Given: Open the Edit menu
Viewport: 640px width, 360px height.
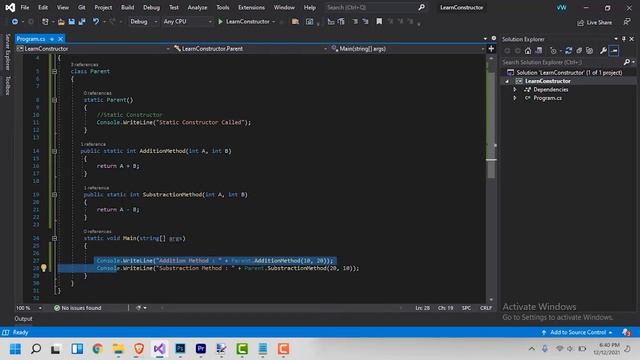Looking at the screenshot, I should pos(43,7).
